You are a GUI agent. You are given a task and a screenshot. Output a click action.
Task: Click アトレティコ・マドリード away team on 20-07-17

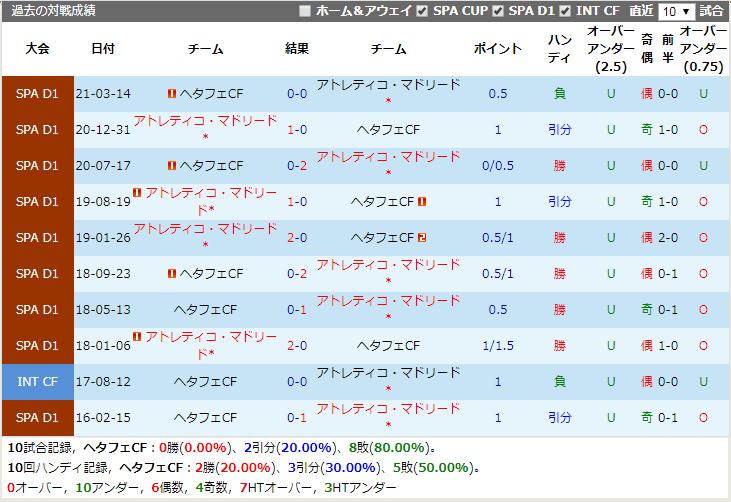coord(388,157)
